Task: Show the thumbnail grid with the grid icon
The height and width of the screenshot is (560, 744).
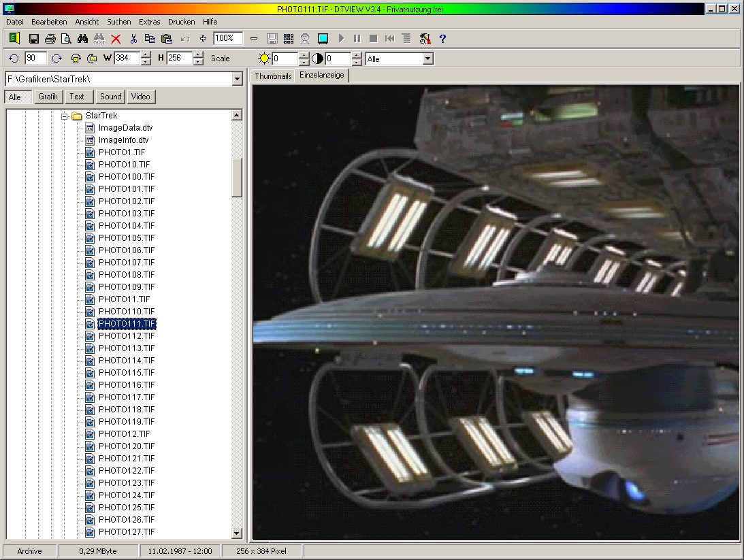Action: pyautogui.click(x=289, y=39)
